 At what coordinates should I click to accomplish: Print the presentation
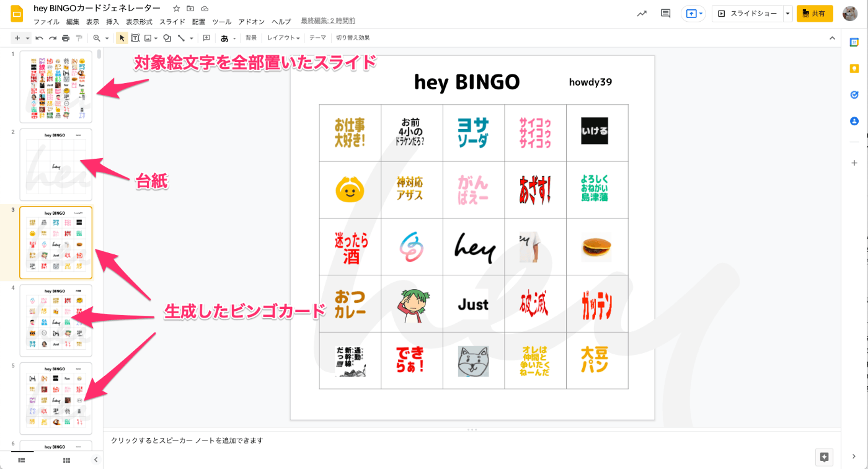[x=66, y=38]
